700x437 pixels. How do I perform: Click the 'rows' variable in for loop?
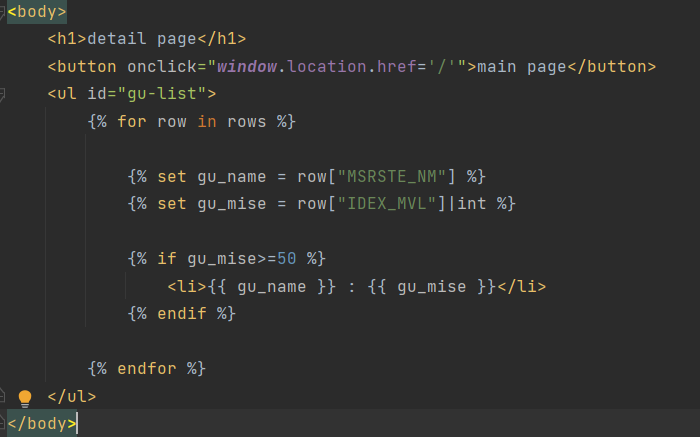click(246, 121)
